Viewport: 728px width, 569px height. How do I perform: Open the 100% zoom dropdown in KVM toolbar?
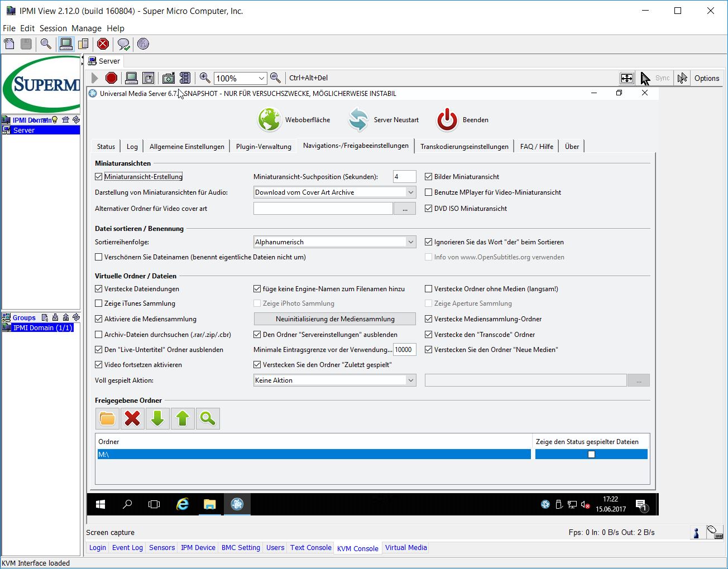[240, 78]
